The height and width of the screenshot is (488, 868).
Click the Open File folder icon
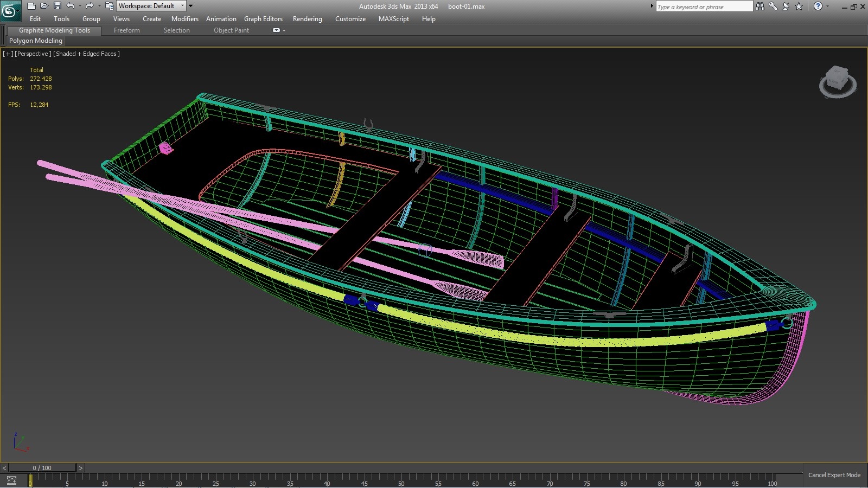click(44, 6)
